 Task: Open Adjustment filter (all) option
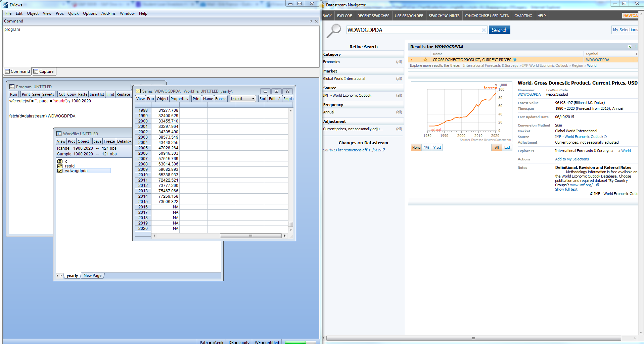399,129
